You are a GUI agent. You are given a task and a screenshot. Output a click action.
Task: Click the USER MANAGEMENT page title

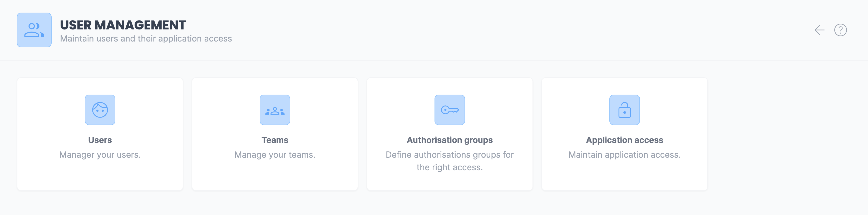pos(123,25)
